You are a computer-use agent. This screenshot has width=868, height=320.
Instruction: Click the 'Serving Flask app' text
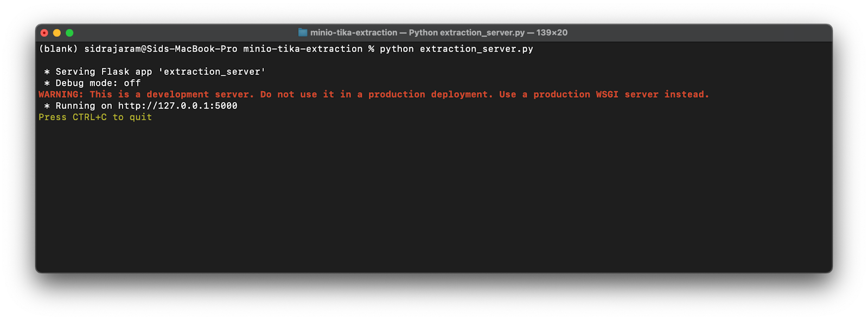click(x=92, y=72)
